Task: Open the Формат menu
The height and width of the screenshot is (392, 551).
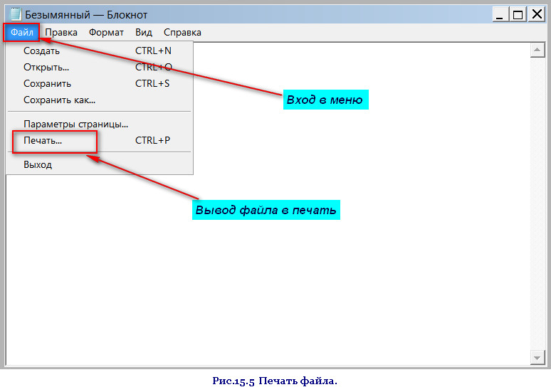Action: (106, 32)
